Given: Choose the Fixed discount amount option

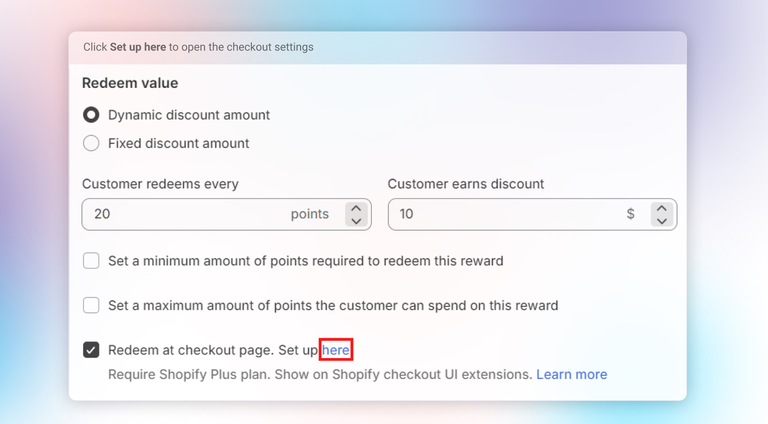Looking at the screenshot, I should click(x=91, y=143).
